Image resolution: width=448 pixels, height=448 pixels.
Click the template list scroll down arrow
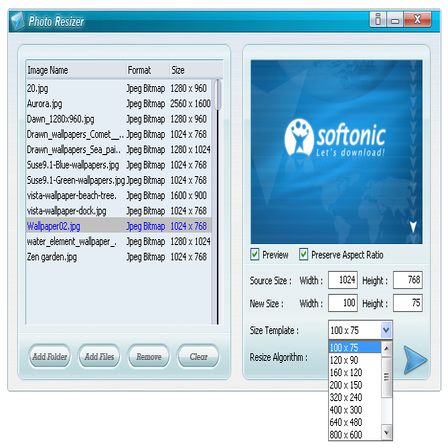[387, 433]
